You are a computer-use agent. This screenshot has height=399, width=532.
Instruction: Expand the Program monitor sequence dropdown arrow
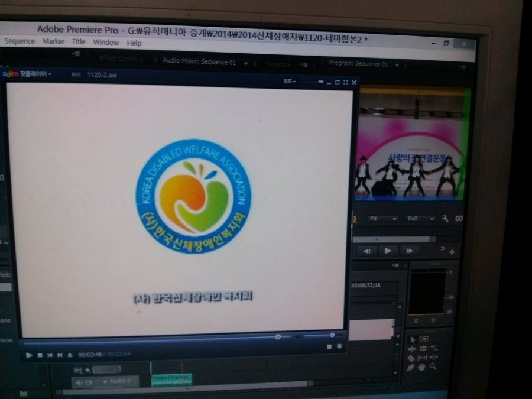coord(397,65)
